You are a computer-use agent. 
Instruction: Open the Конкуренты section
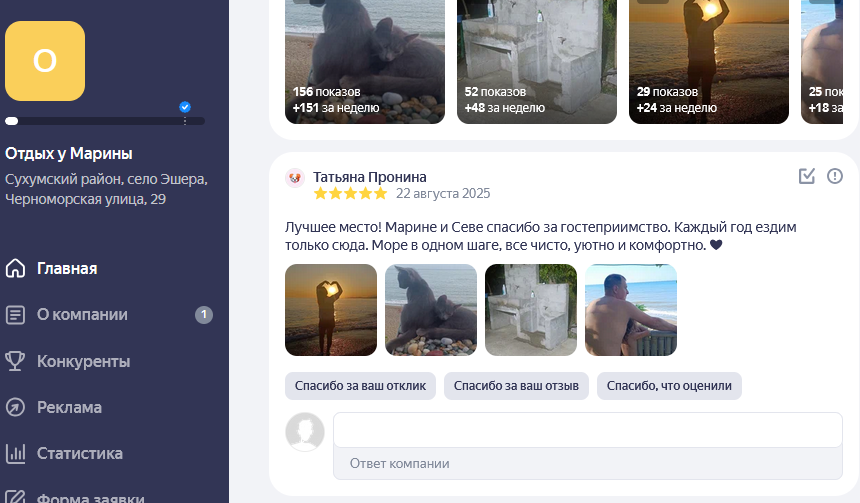coord(83,361)
